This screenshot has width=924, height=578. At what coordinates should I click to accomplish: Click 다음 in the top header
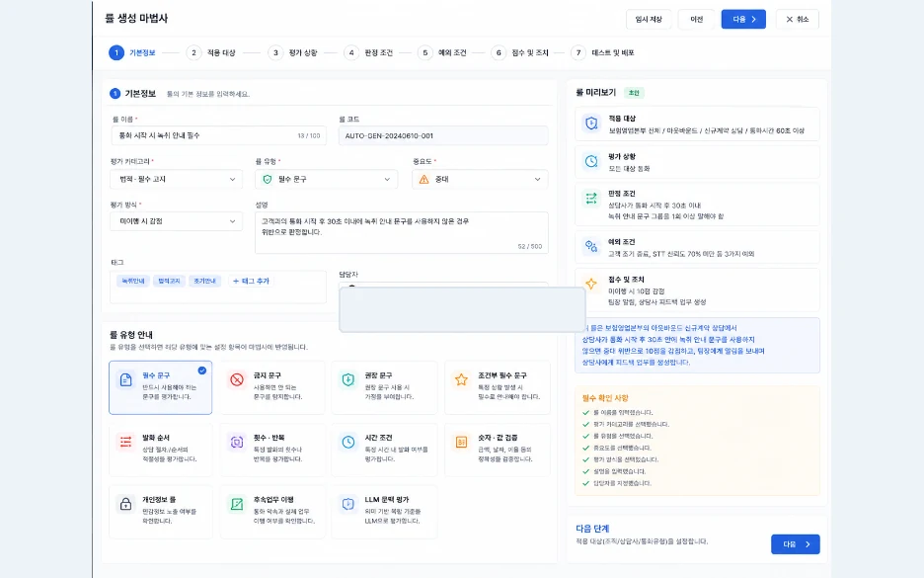pos(743,19)
